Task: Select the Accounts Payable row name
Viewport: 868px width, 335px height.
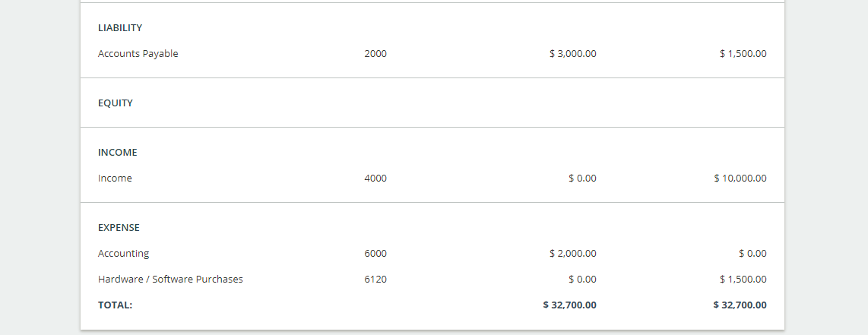Action: pos(138,54)
